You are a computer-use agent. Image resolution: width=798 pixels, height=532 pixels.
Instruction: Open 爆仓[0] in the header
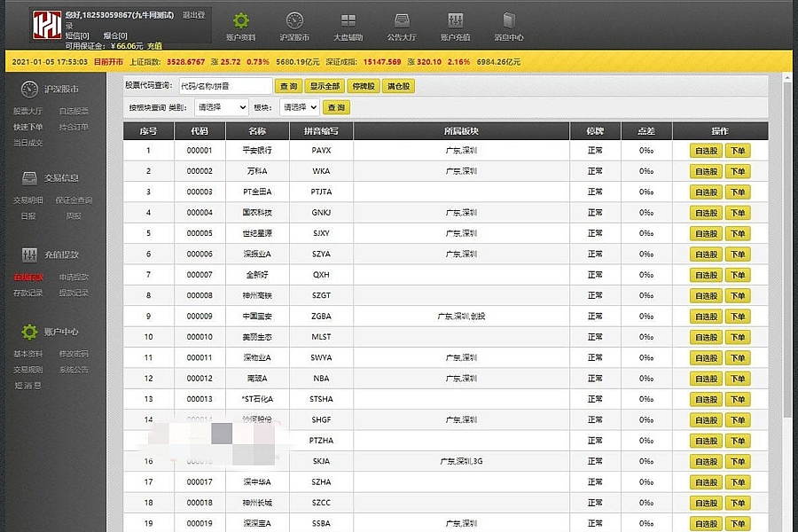tap(115, 35)
